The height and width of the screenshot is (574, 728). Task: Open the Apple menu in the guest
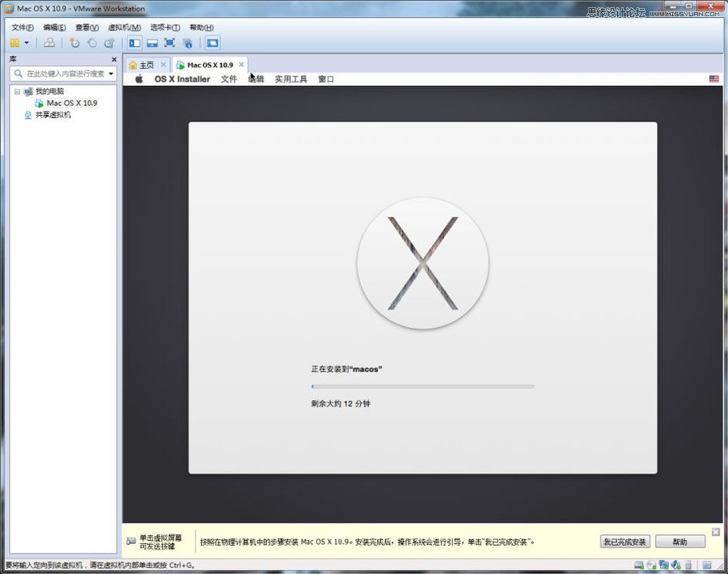138,79
